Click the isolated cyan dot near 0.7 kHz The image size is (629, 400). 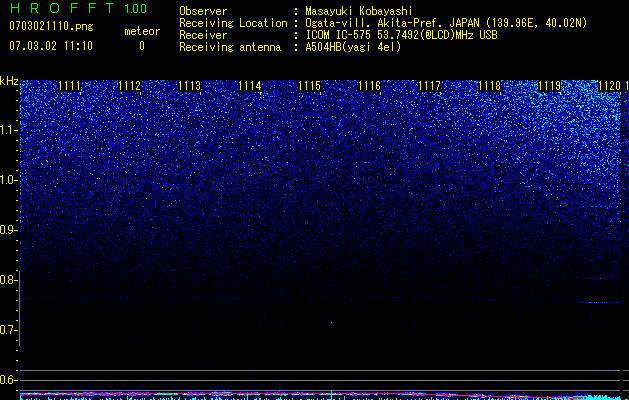pyautogui.click(x=331, y=323)
